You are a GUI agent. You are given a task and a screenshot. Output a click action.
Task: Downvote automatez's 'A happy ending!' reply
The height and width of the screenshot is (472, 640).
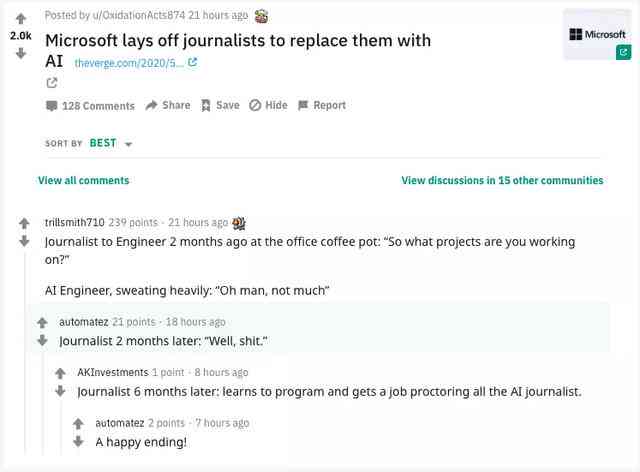78,441
